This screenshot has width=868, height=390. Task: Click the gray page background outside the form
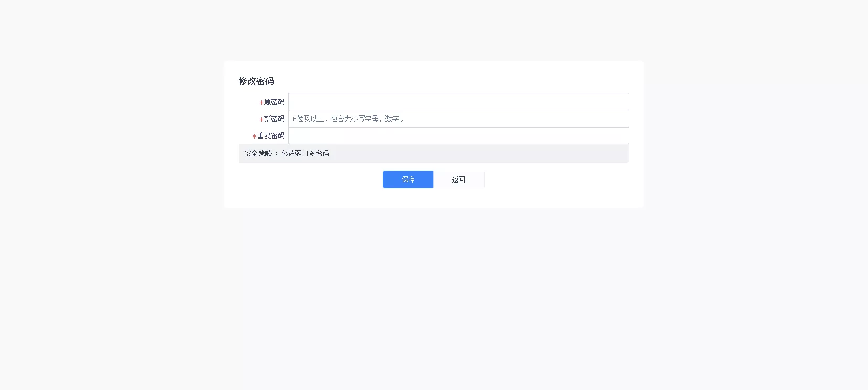click(x=105, y=262)
